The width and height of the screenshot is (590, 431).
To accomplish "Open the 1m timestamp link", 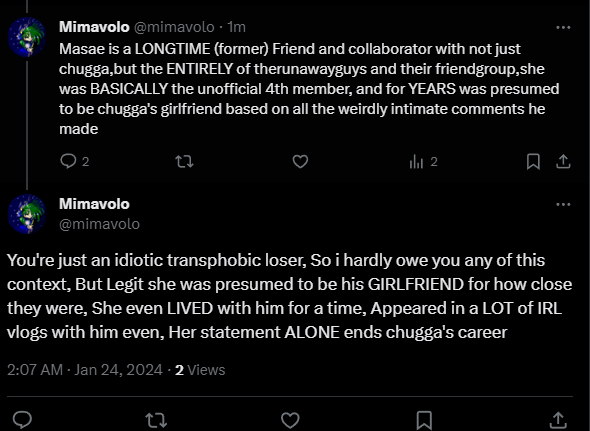I will coord(236,27).
